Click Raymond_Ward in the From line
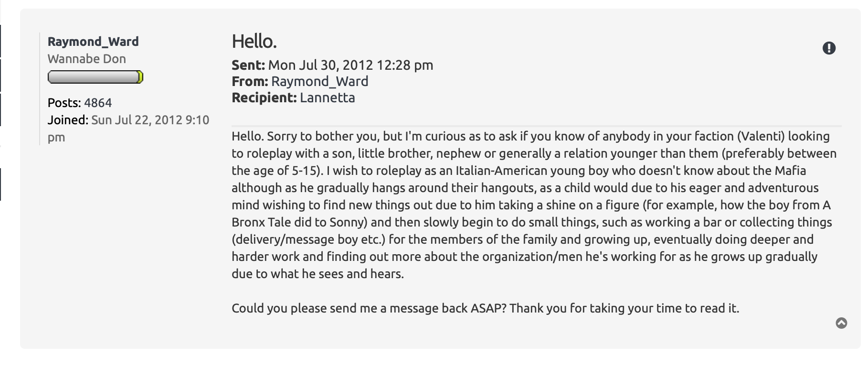 [x=319, y=81]
